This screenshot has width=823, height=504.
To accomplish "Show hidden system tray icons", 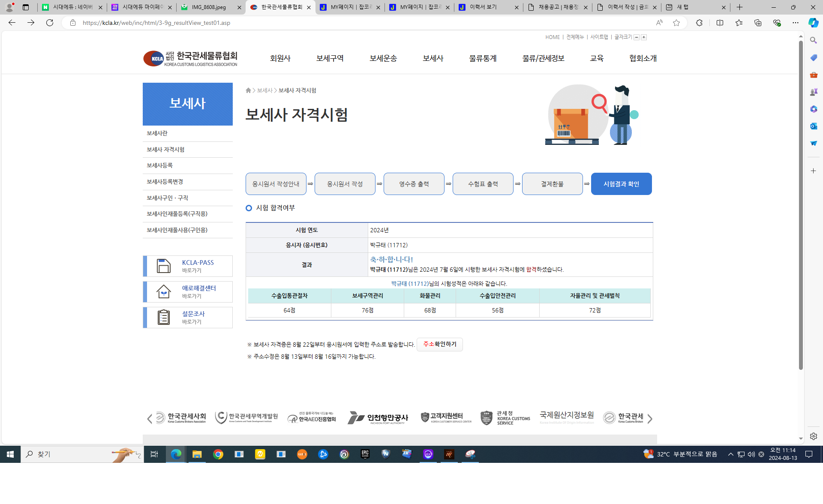I will point(730,454).
